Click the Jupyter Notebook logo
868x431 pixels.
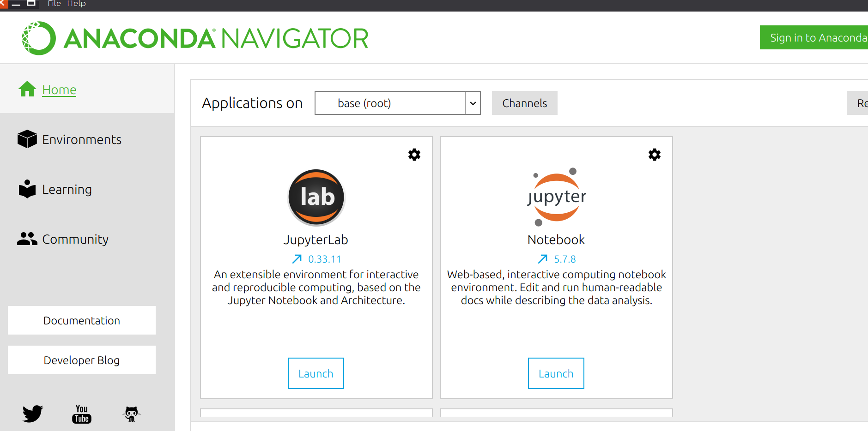click(557, 197)
